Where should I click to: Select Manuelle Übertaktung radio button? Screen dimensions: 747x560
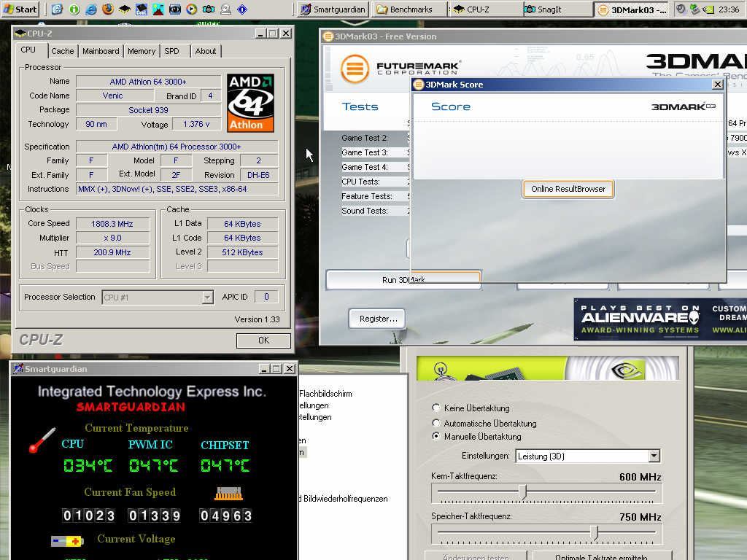[x=436, y=436]
